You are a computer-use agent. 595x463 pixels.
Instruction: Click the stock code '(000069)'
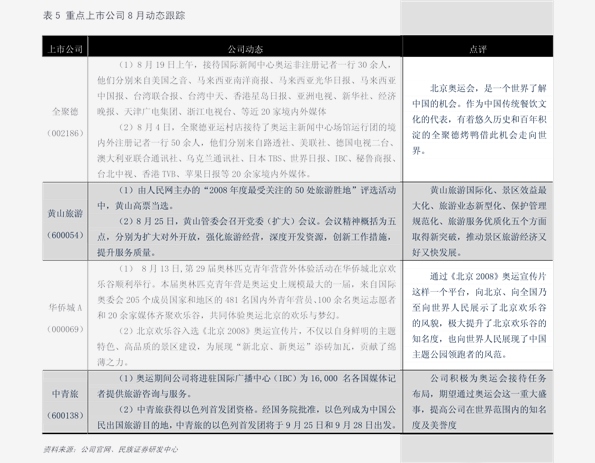tap(65, 329)
